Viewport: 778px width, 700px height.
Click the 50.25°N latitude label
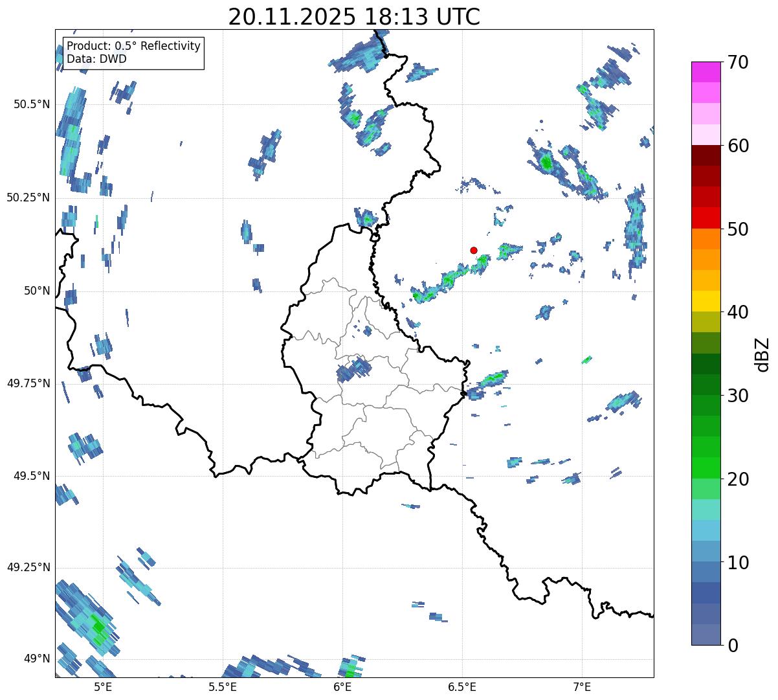pyautogui.click(x=28, y=198)
